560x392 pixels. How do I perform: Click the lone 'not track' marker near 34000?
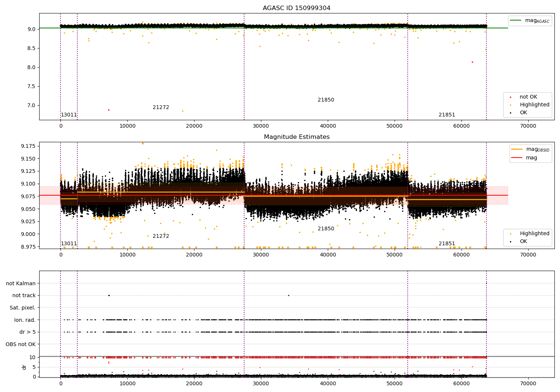289,295
